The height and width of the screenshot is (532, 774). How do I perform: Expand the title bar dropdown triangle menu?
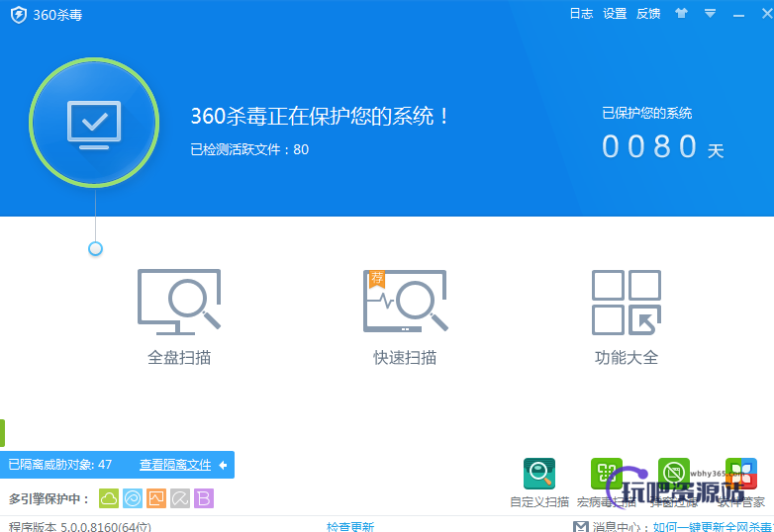[x=710, y=14]
